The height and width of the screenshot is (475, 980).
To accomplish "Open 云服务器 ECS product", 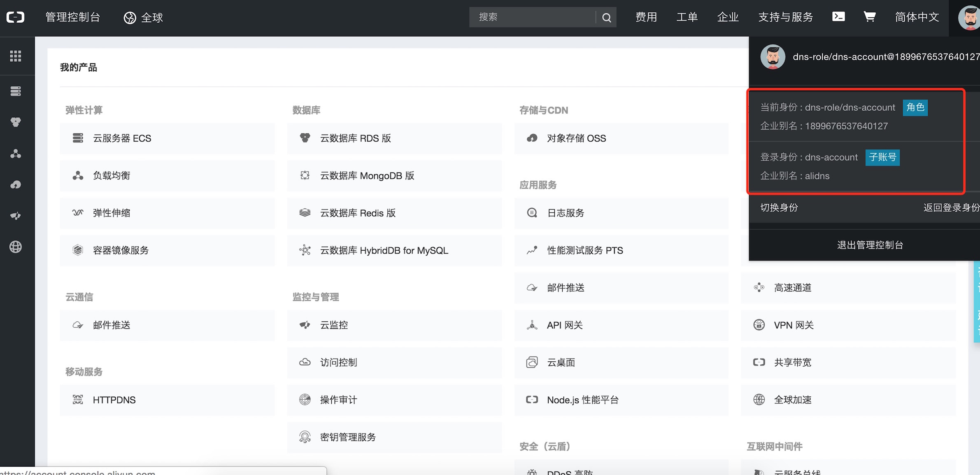I will pos(167,138).
